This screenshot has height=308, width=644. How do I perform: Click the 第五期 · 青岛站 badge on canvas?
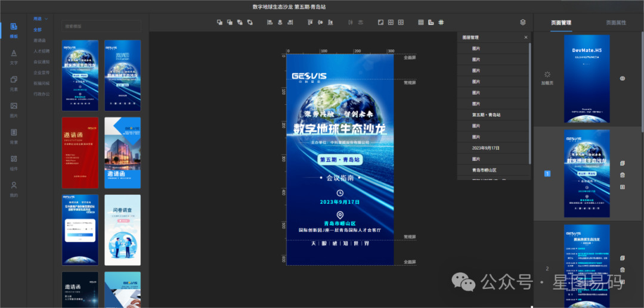[340, 160]
